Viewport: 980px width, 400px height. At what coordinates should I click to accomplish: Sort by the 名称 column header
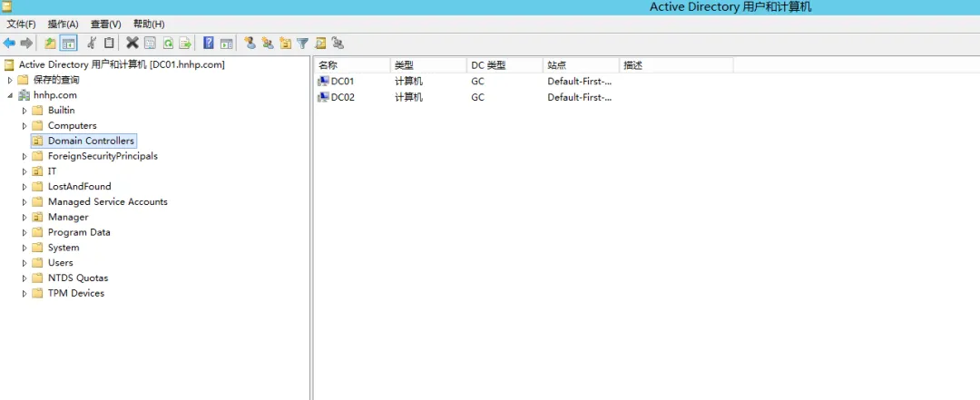coord(352,65)
